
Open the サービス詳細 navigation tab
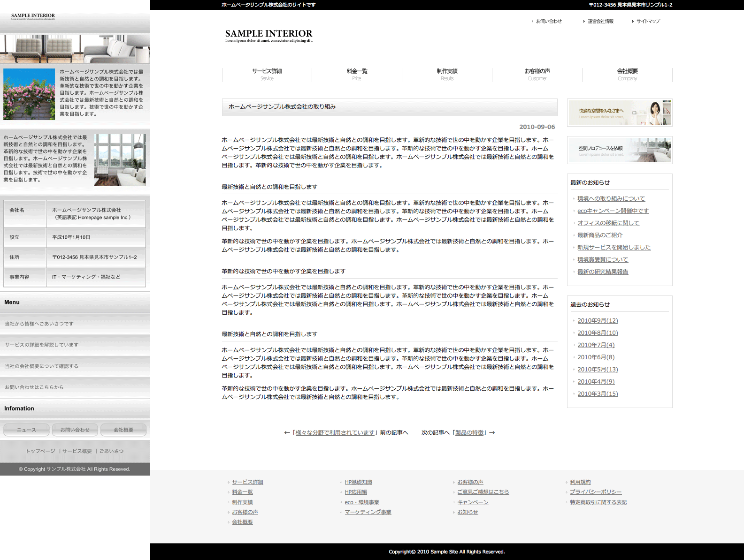pos(267,74)
